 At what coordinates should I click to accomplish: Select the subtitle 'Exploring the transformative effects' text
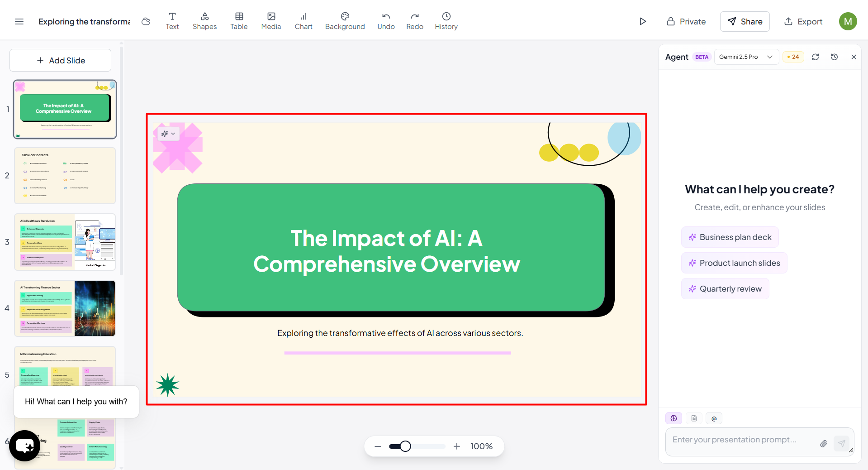(400, 333)
